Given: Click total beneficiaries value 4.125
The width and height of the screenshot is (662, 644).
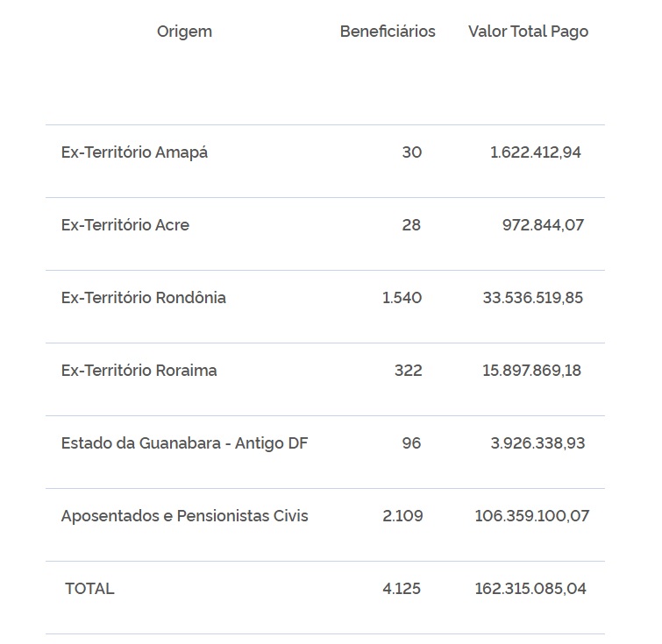Looking at the screenshot, I should (x=402, y=589).
